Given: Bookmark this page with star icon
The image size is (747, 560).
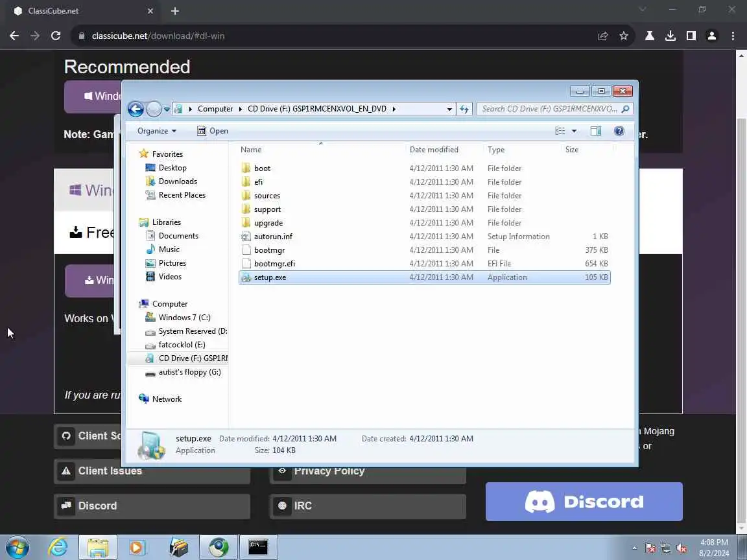Looking at the screenshot, I should [624, 36].
